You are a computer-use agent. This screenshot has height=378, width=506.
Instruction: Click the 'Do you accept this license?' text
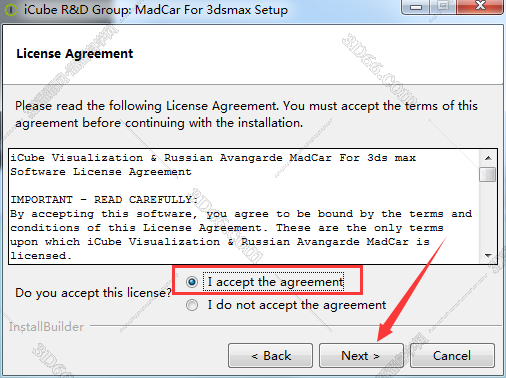pos(93,293)
